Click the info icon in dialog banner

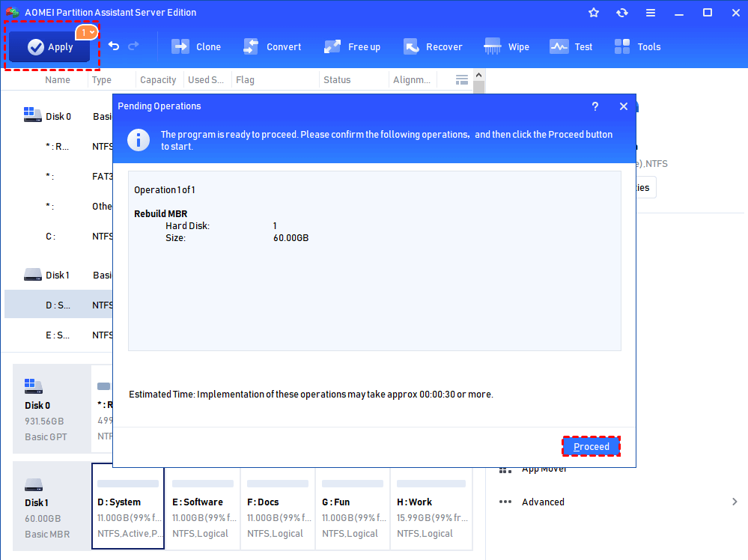tap(139, 140)
